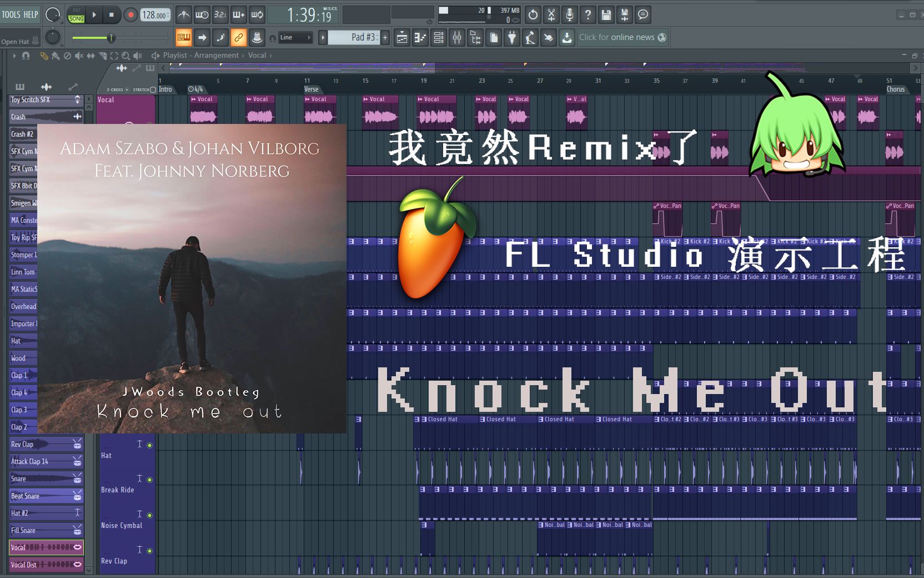Click the render/export audio disk icon

click(x=625, y=15)
